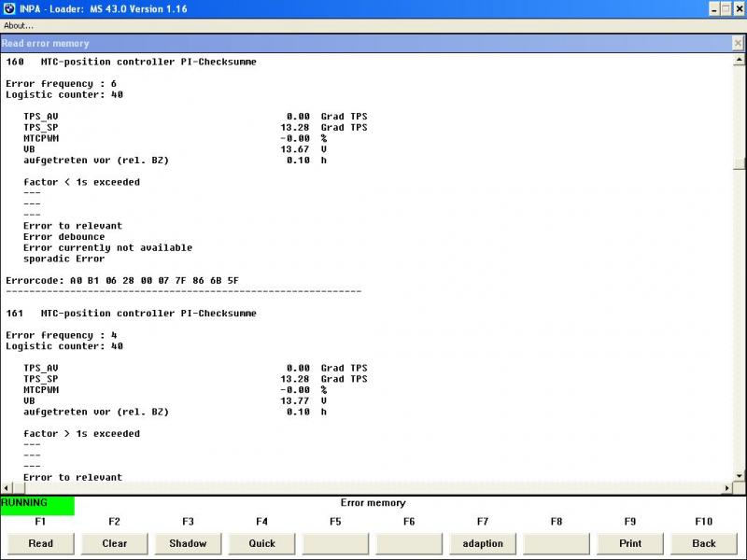This screenshot has height=560, width=747.
Task: Go back using the F10 Back button
Action: click(x=704, y=543)
